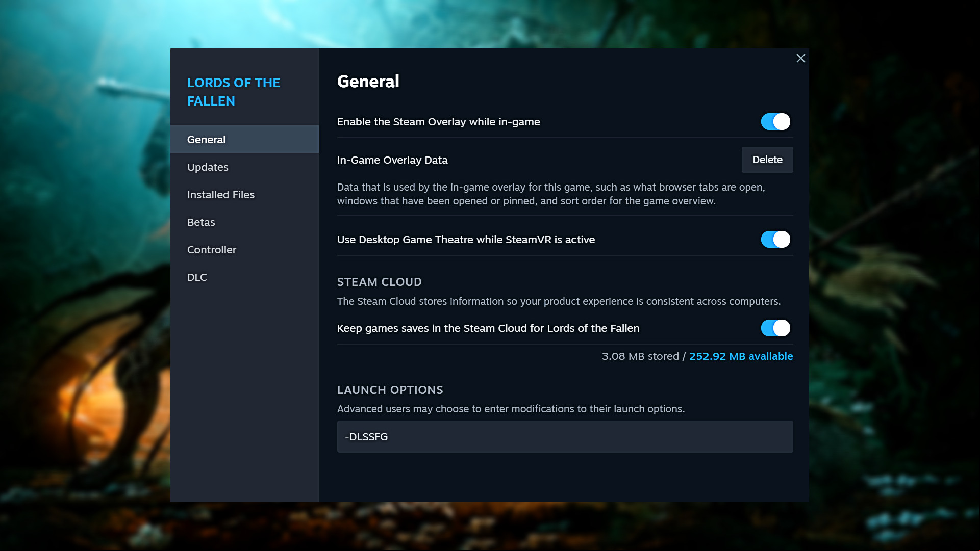The image size is (980, 551).
Task: Click the STEAM CLOUD section header
Action: pos(380,282)
